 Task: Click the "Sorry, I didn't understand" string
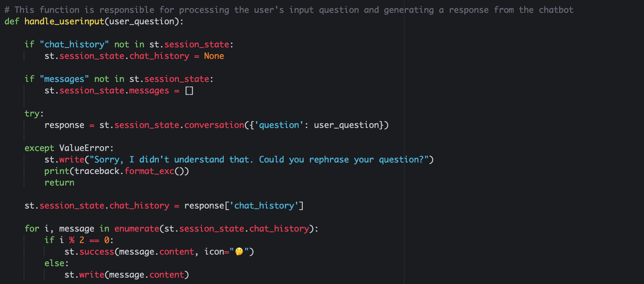(x=259, y=160)
